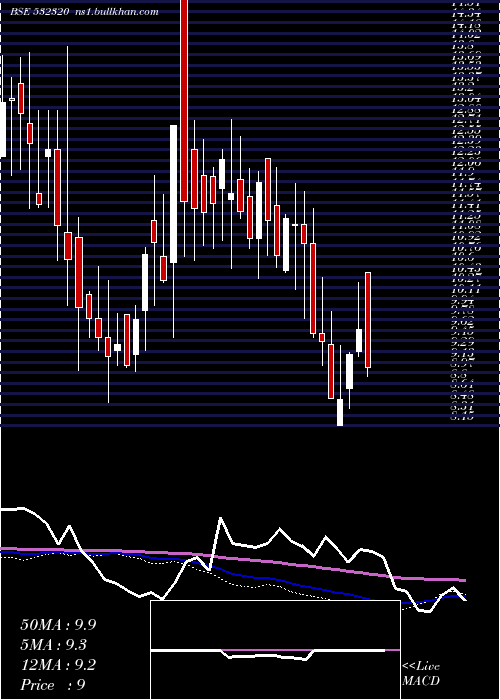Click the tallest red candlestick at chart top
This screenshot has width=500, height=700.
184,100
